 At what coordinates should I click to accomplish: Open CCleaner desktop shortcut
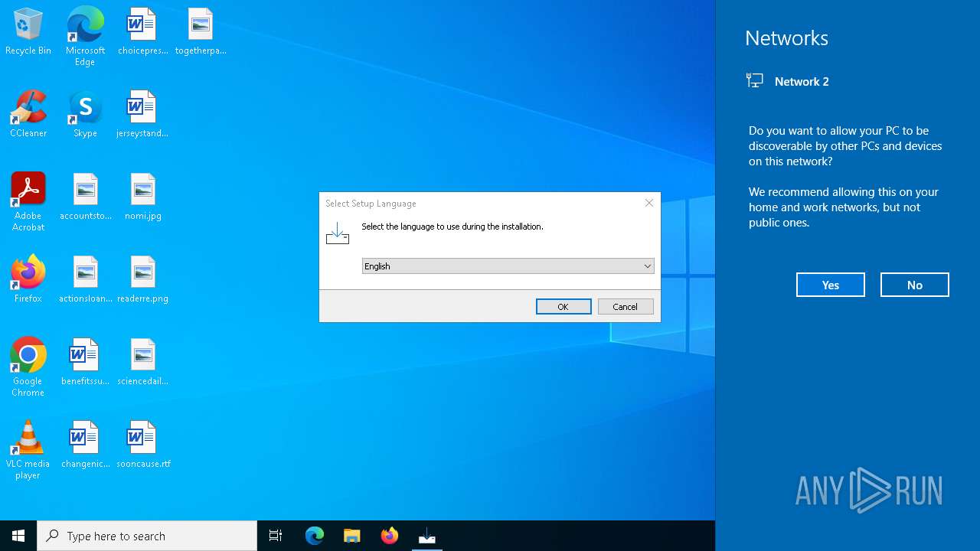click(28, 114)
